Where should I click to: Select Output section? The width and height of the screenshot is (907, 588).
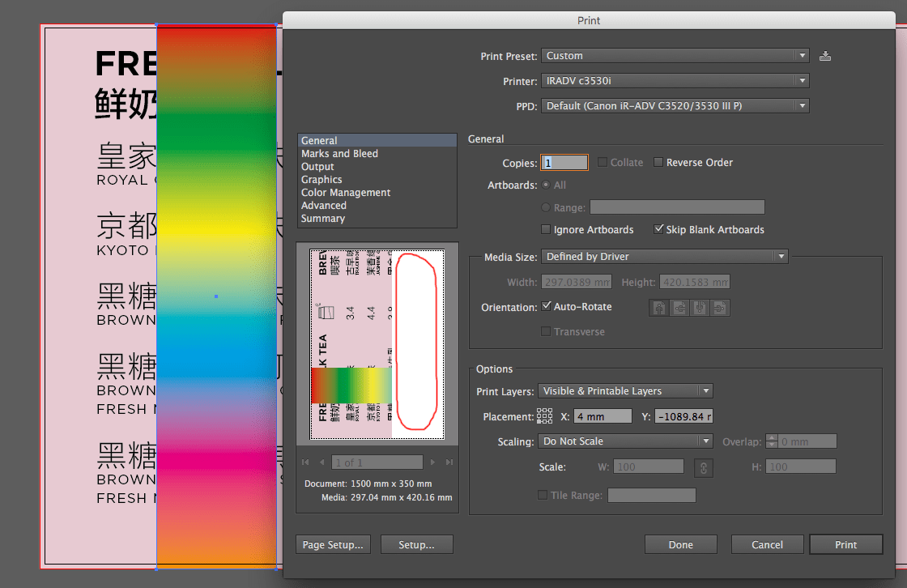(x=377, y=167)
